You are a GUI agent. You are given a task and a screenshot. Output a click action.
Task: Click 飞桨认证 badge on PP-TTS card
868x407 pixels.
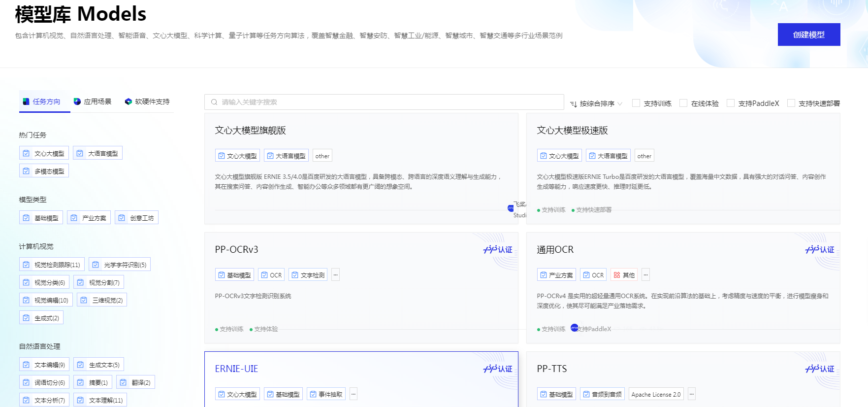point(820,369)
